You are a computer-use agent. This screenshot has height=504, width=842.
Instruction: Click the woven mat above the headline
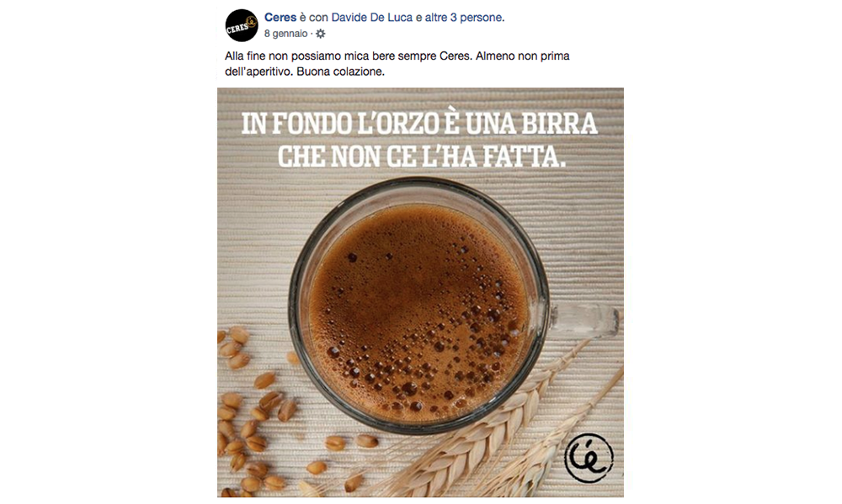tap(420, 98)
